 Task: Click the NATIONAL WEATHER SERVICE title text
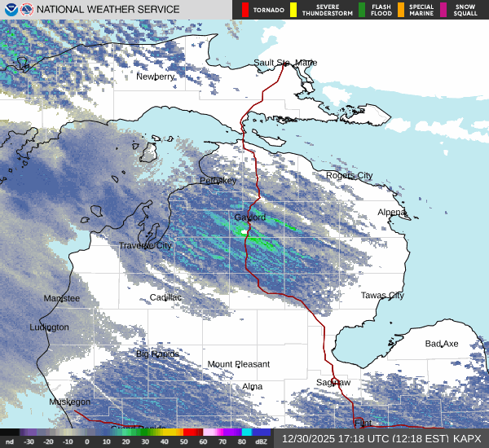click(108, 10)
